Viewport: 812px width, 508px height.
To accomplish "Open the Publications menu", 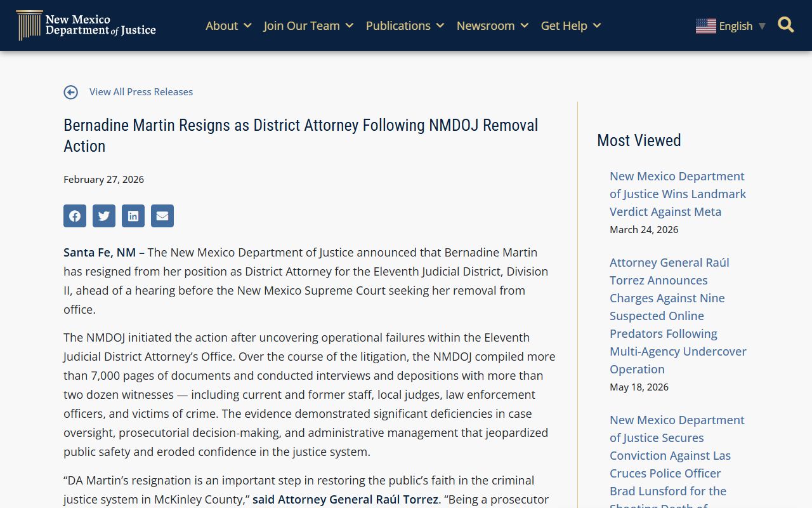I will tap(398, 25).
